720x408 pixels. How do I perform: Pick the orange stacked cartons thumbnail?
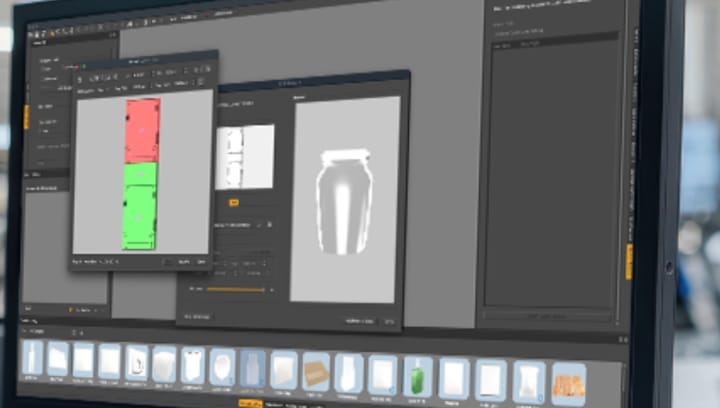click(x=568, y=381)
